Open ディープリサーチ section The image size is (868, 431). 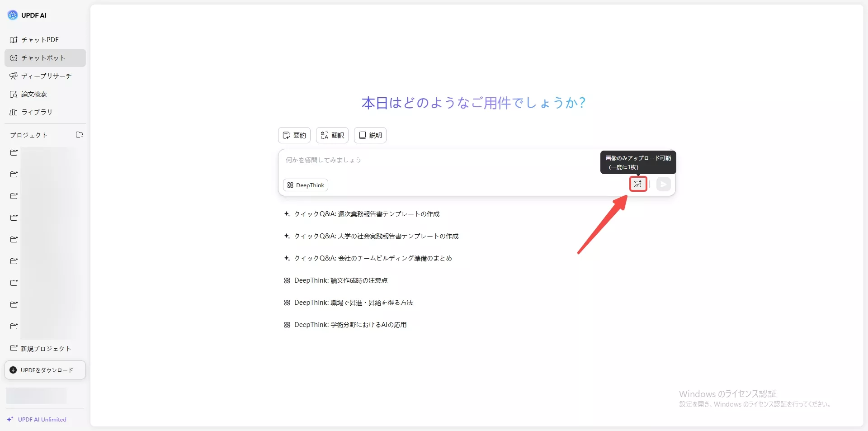tap(45, 76)
